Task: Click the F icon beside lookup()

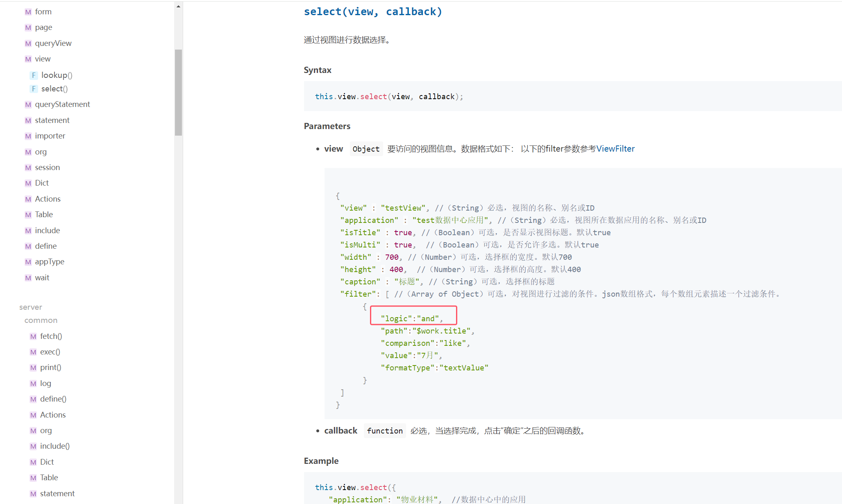Action: click(34, 75)
